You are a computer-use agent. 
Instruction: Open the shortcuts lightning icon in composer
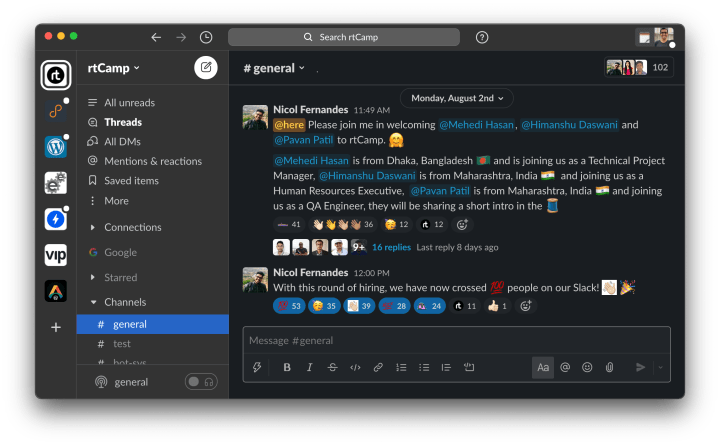coord(257,367)
